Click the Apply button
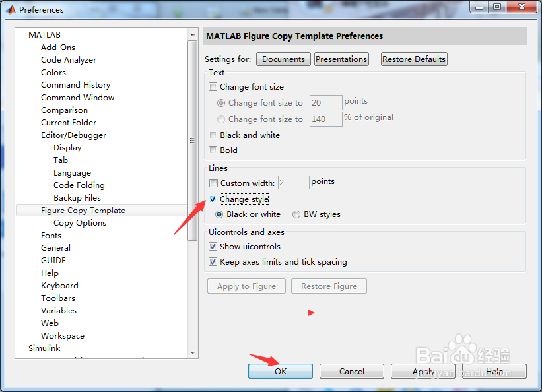542x392 pixels. 423,372
